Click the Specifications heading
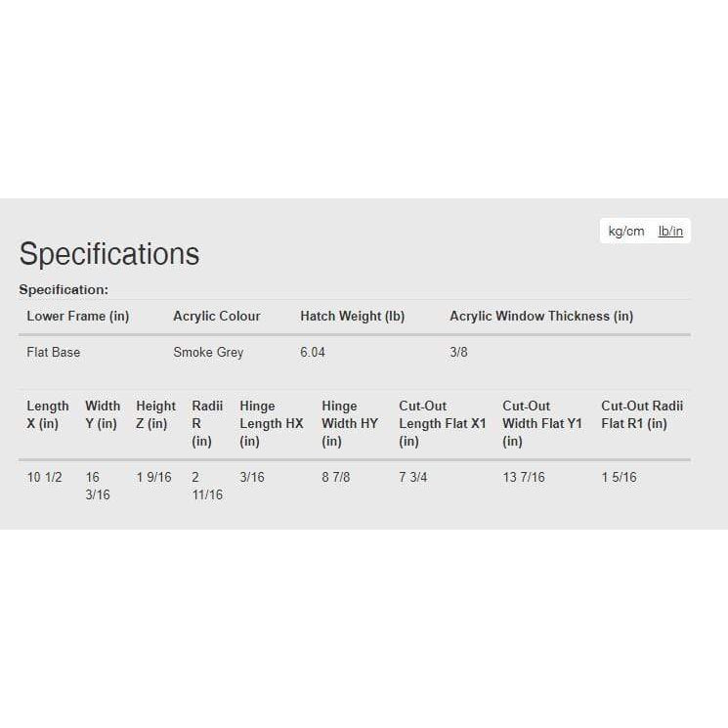The width and height of the screenshot is (728, 728). (109, 254)
